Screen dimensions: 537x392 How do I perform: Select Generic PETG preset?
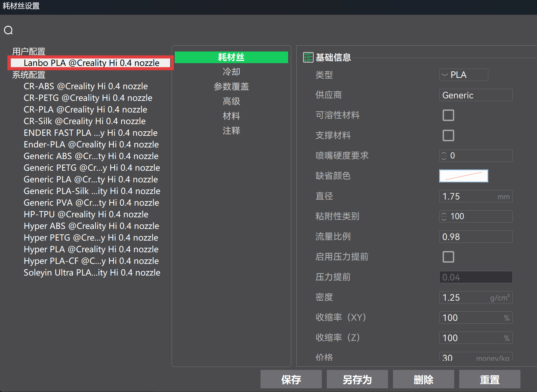coord(92,168)
